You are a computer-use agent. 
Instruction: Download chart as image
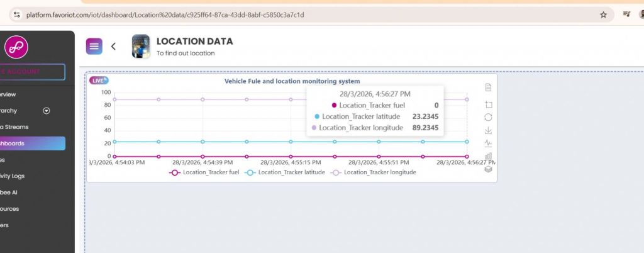coord(488,130)
